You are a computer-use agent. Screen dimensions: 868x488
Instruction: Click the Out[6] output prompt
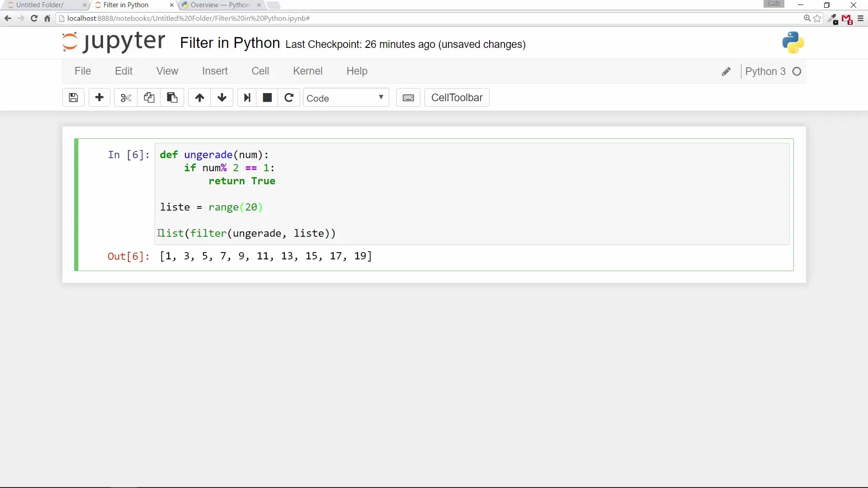128,257
